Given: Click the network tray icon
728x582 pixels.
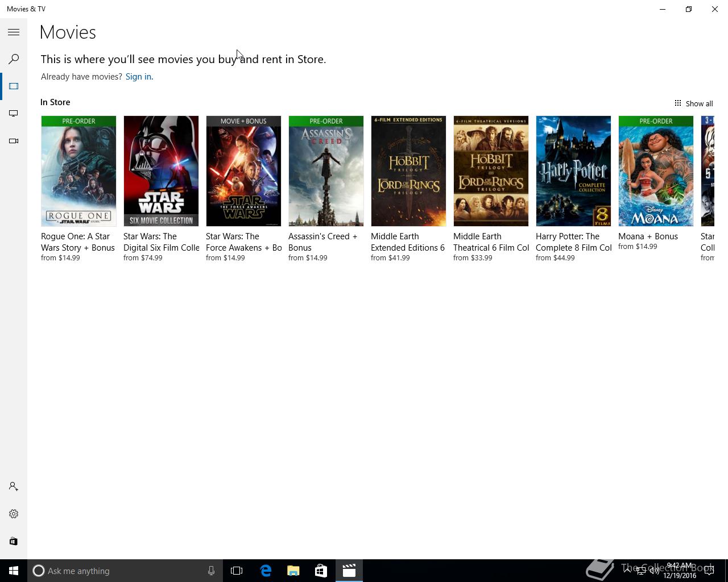Looking at the screenshot, I should [640, 571].
